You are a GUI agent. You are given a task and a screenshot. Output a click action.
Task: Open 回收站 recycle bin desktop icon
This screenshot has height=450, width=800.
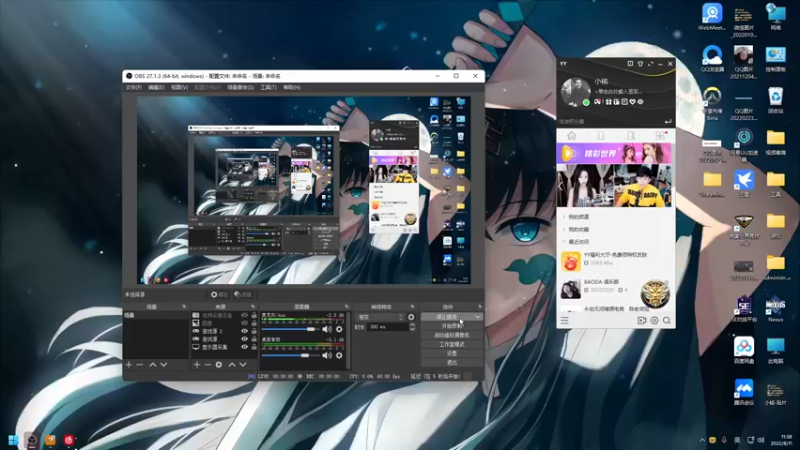pyautogui.click(x=776, y=100)
